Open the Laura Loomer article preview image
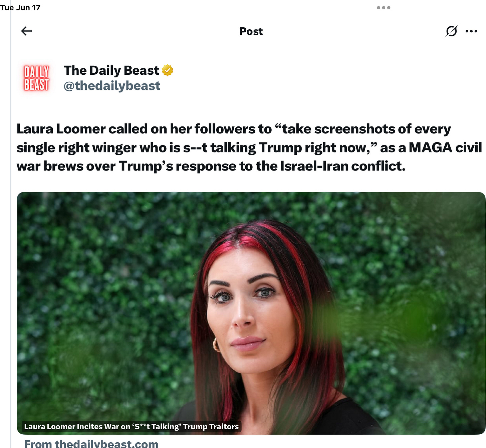The image size is (486, 448). point(251,313)
